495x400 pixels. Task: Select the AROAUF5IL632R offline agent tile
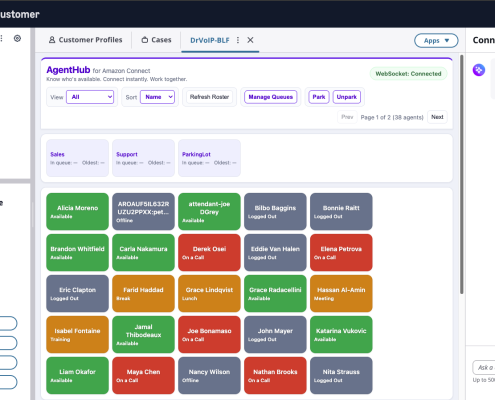143,212
